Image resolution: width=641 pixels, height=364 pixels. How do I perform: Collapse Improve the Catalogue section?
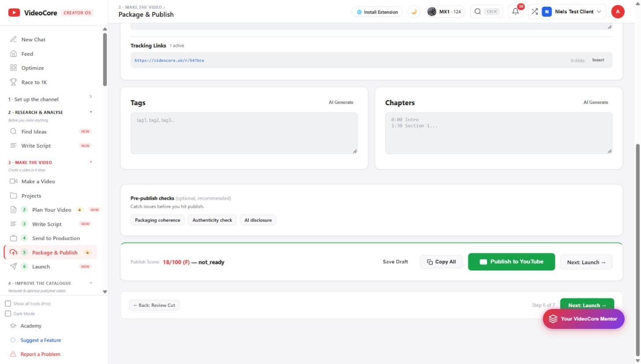point(51,283)
